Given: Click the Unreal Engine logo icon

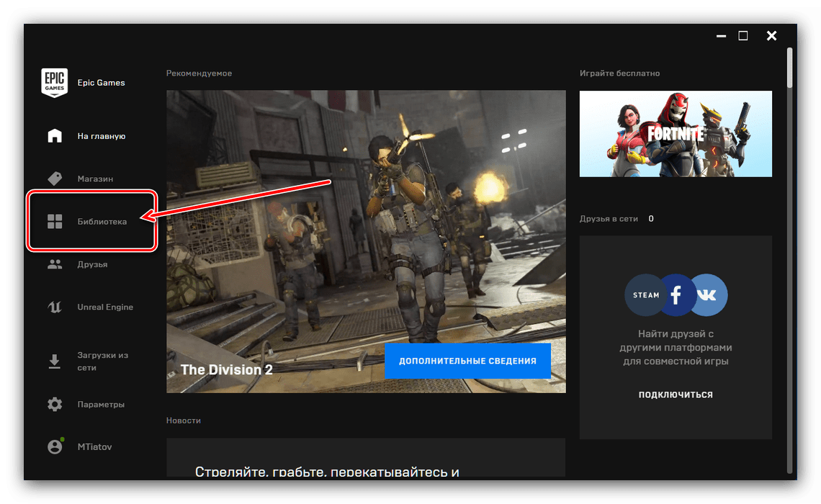Looking at the screenshot, I should click(55, 307).
